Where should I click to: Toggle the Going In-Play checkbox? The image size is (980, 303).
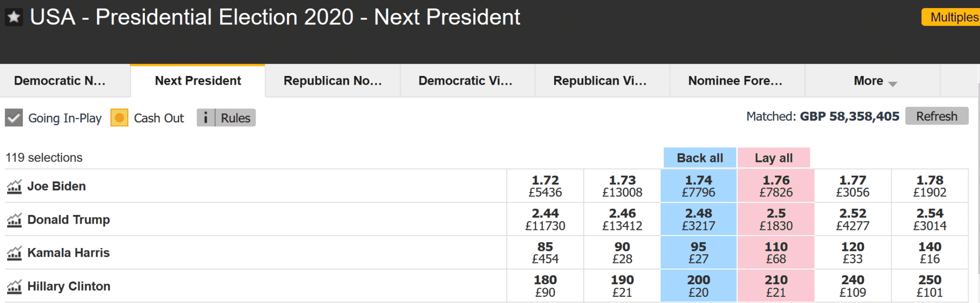14,118
